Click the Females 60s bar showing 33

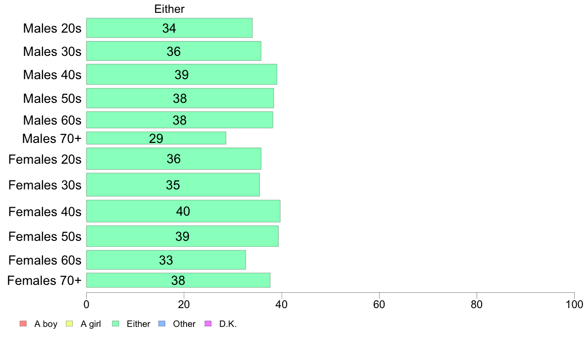coord(166,260)
